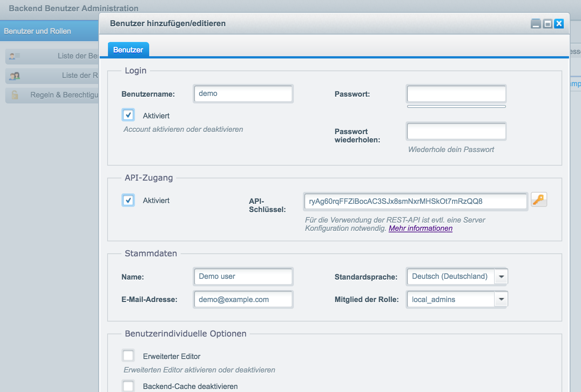Open the Mitglied der Rolle dropdown arrow
Screen dimensions: 581x392
tap(501, 299)
